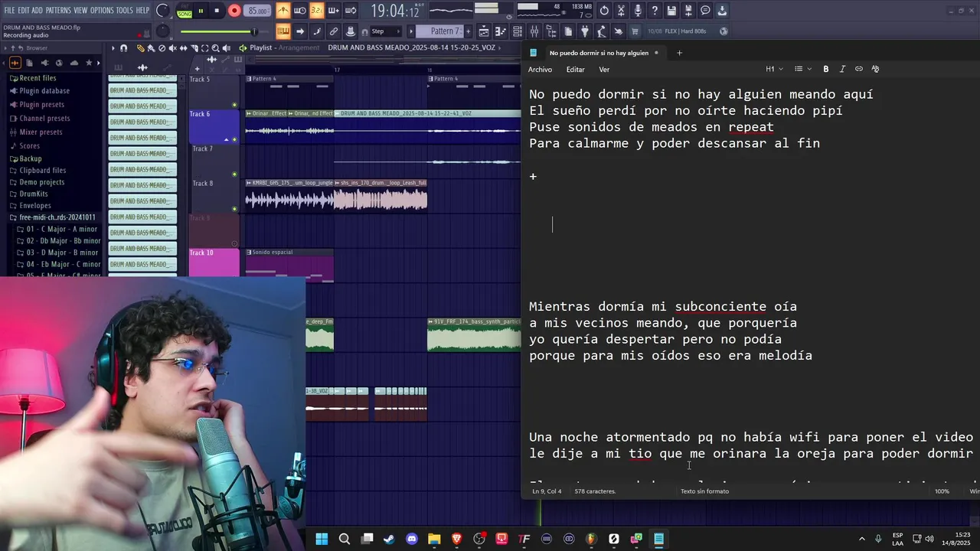980x551 pixels.
Task: Pause playback with the pause button
Action: click(x=201, y=11)
